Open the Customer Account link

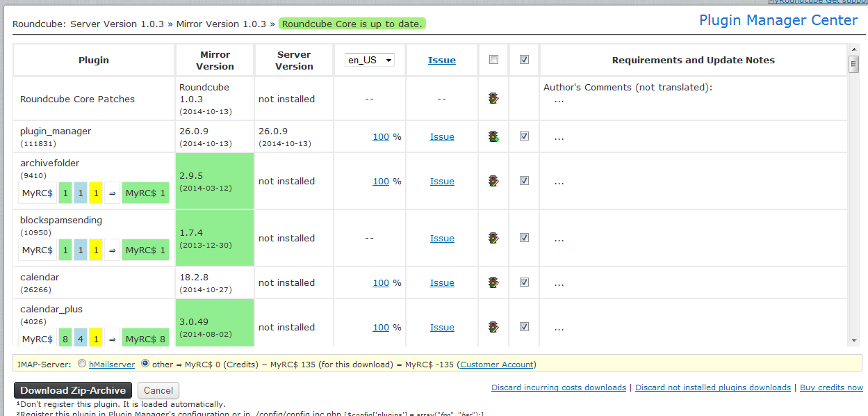pyautogui.click(x=496, y=365)
